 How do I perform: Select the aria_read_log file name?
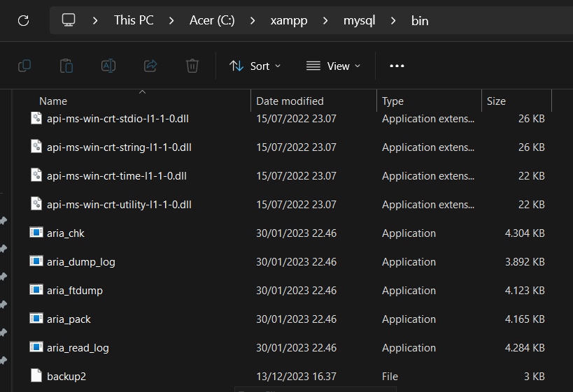(x=78, y=348)
